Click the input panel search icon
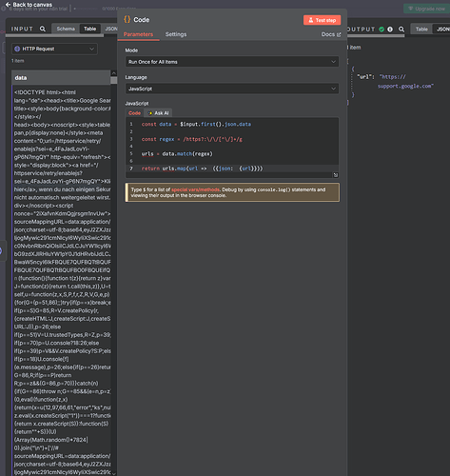Image resolution: width=450 pixels, height=476 pixels. (x=43, y=29)
